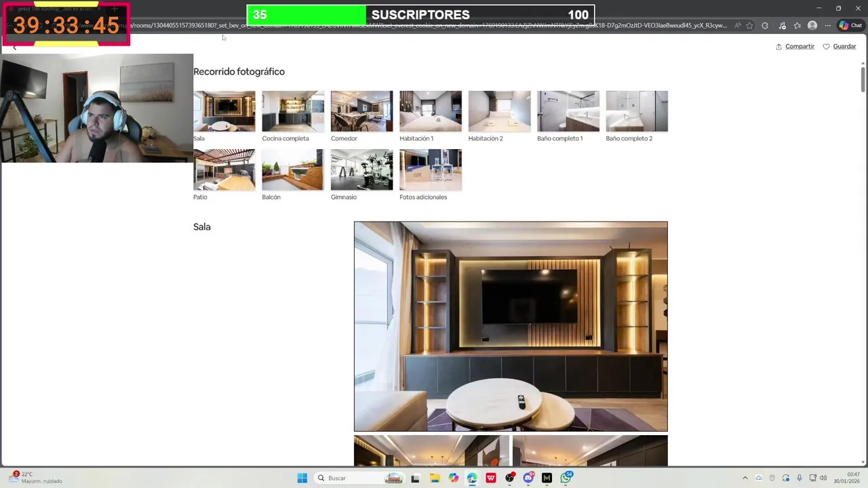
Task: Open the favorites list icon
Action: (797, 26)
